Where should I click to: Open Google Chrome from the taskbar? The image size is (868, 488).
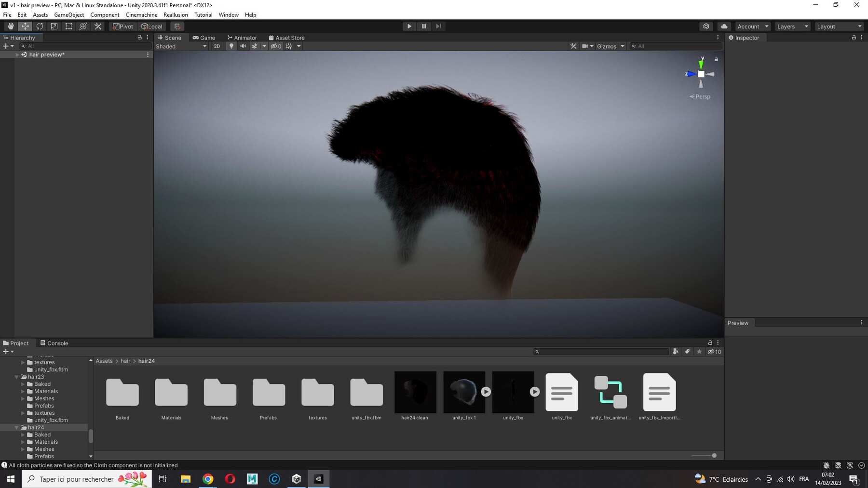208,479
